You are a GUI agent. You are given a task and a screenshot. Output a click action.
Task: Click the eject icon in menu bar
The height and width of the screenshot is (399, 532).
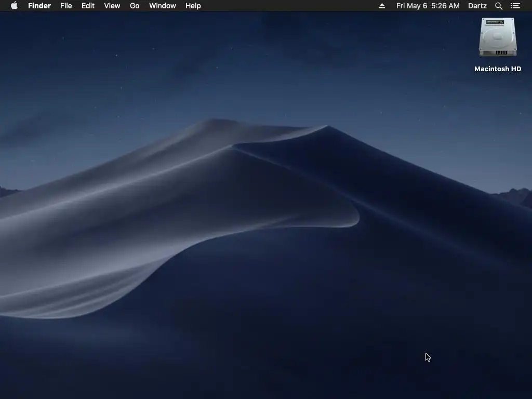pos(382,6)
